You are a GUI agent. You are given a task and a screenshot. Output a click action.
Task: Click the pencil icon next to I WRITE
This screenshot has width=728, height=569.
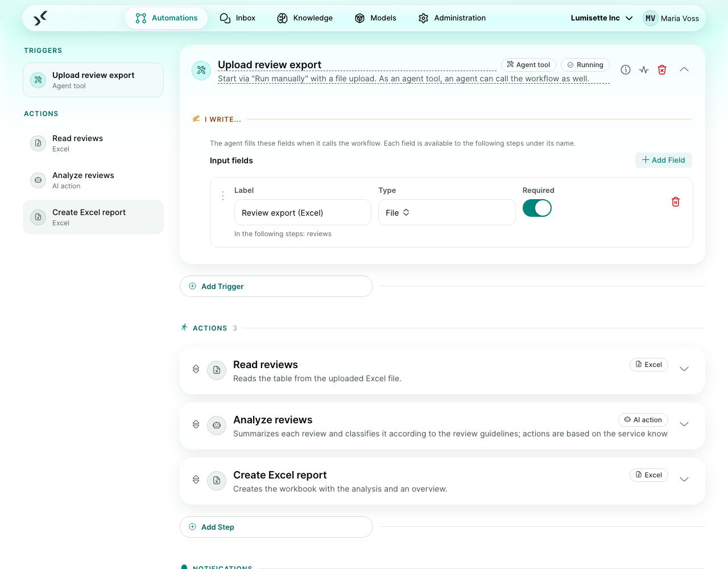196,119
